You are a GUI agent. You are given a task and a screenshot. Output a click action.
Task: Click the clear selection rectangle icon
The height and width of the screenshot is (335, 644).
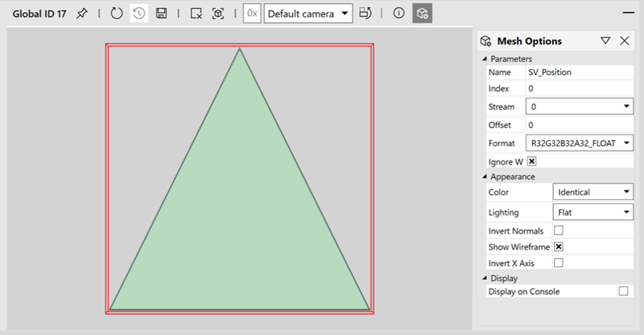[x=197, y=13]
